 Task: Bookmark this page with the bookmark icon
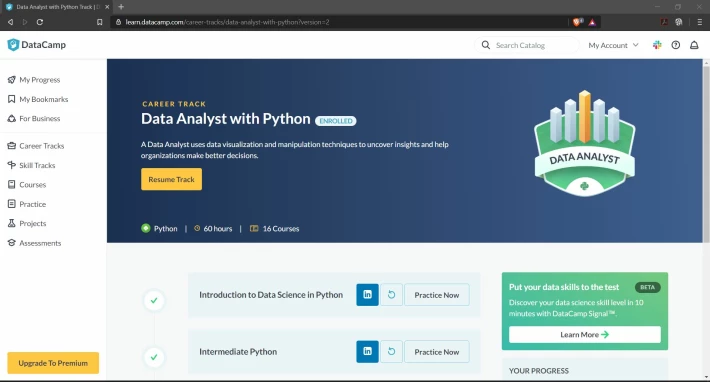pos(100,22)
